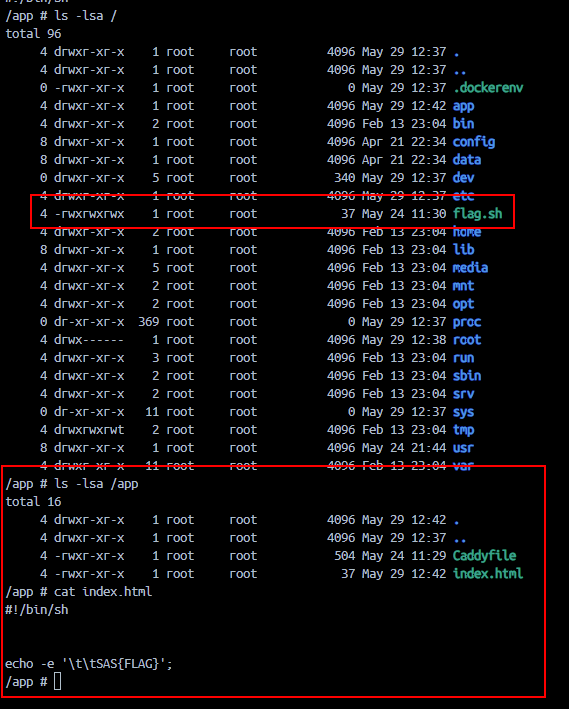Click the sbin directory name
The width and height of the screenshot is (569, 709).
(467, 376)
